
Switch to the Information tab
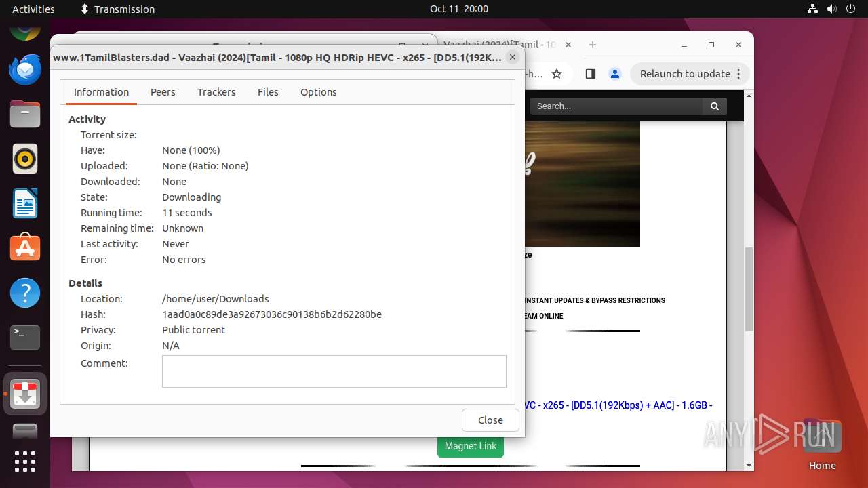click(x=101, y=92)
